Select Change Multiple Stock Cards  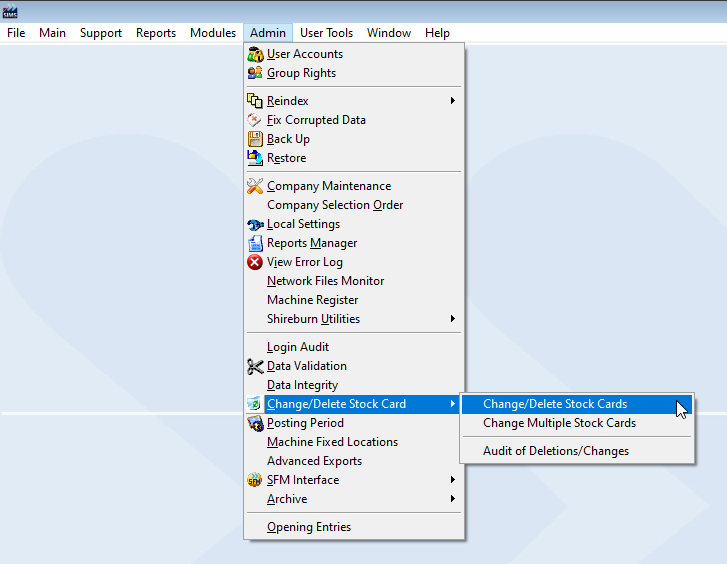(x=577, y=423)
